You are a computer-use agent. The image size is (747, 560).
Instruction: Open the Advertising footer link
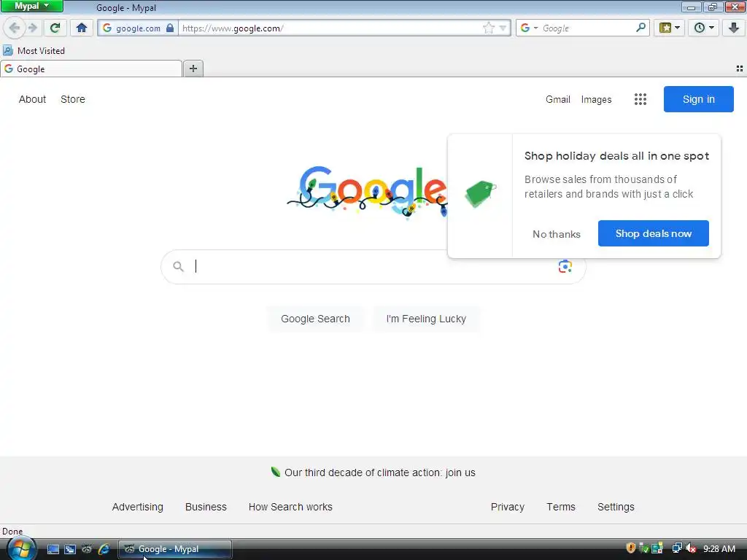click(138, 507)
